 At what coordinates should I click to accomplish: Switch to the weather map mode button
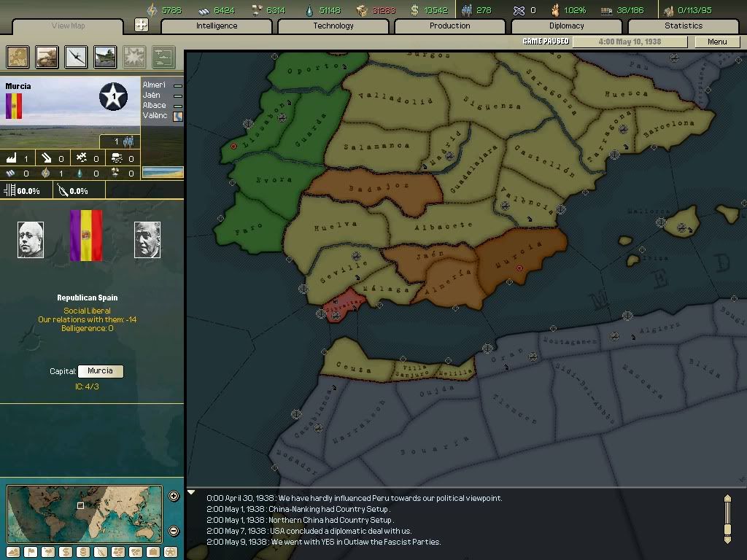tap(48, 552)
